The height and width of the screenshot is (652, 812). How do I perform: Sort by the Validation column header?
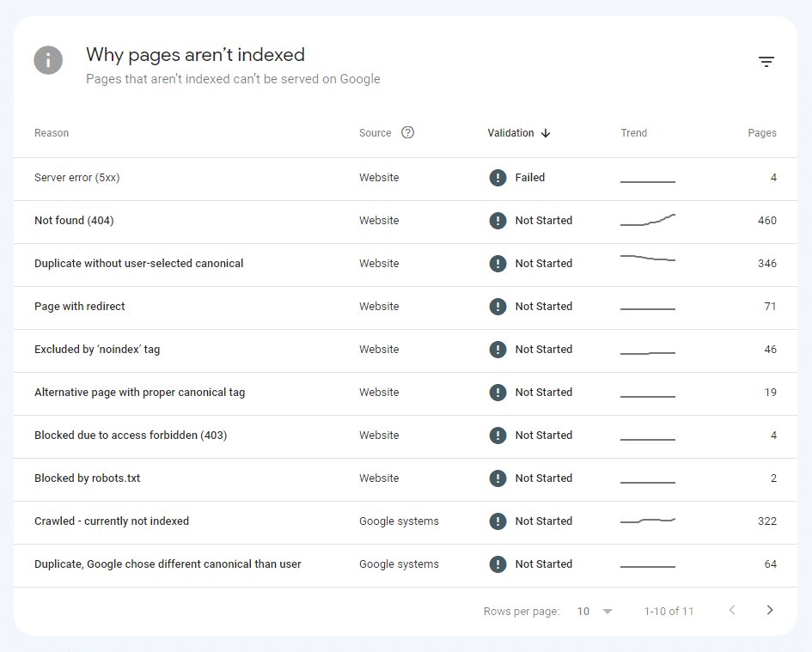[510, 133]
